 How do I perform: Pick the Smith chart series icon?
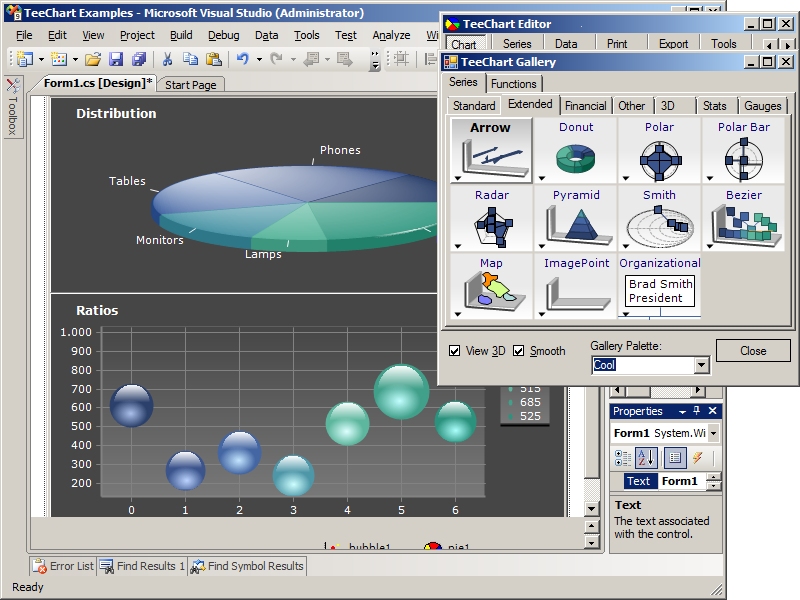(x=660, y=218)
